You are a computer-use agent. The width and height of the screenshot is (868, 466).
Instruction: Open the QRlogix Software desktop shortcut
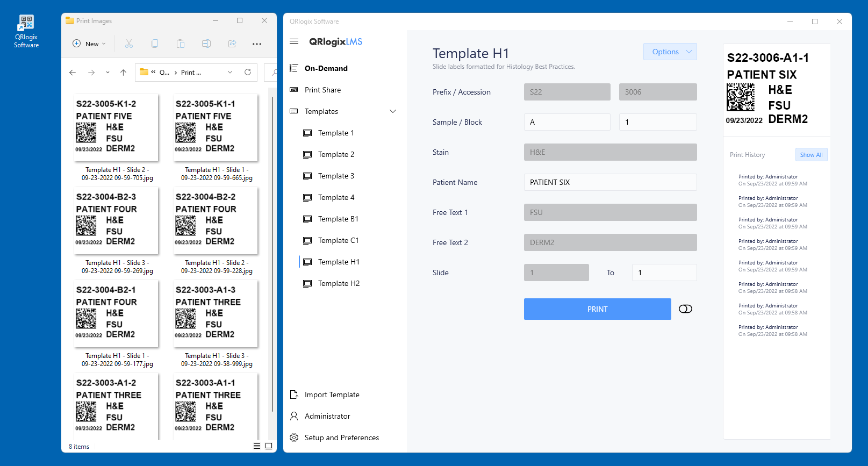point(26,31)
